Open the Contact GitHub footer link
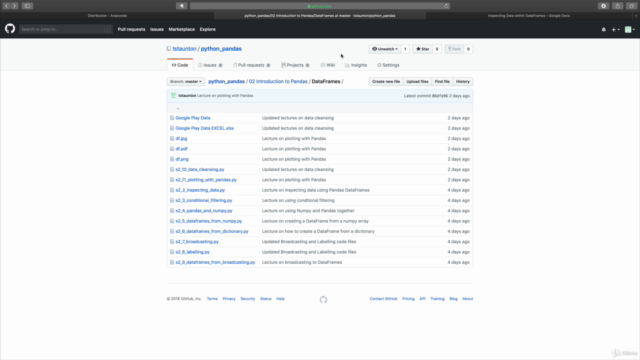Image resolution: width=640 pixels, height=360 pixels. [383, 299]
